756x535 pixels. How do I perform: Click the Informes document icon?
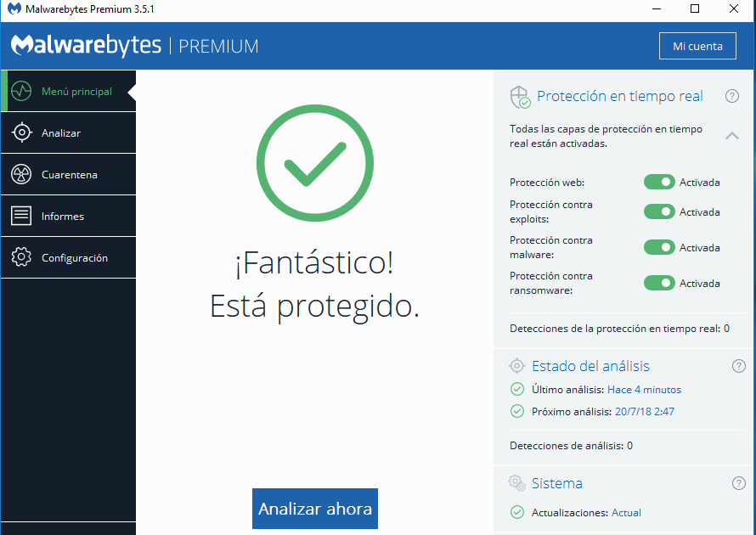pos(21,216)
